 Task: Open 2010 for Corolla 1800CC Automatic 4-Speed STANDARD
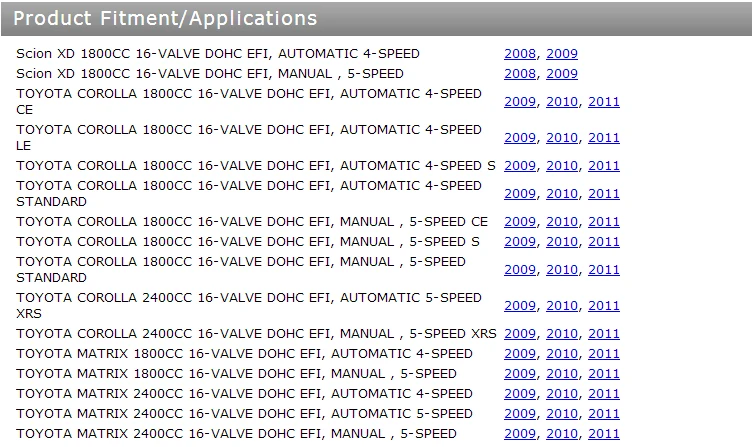click(562, 194)
